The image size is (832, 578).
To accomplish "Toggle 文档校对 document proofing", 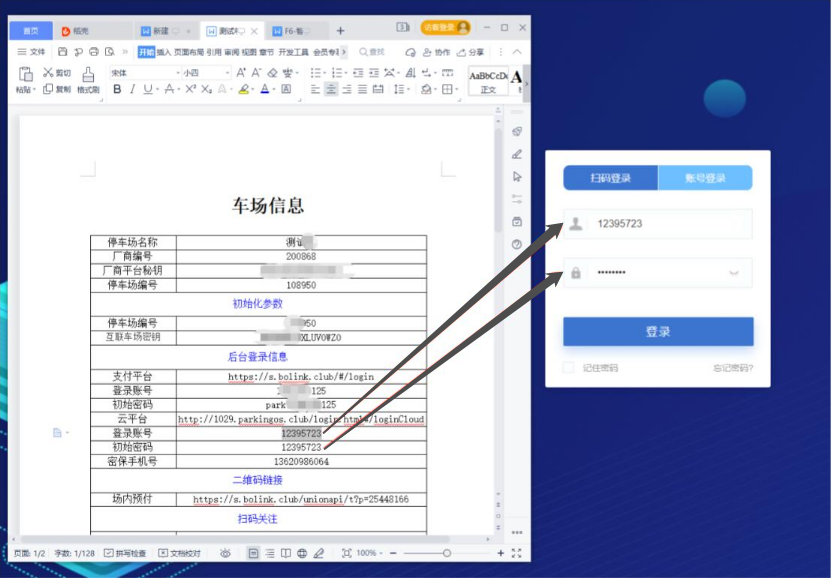I will [179, 553].
